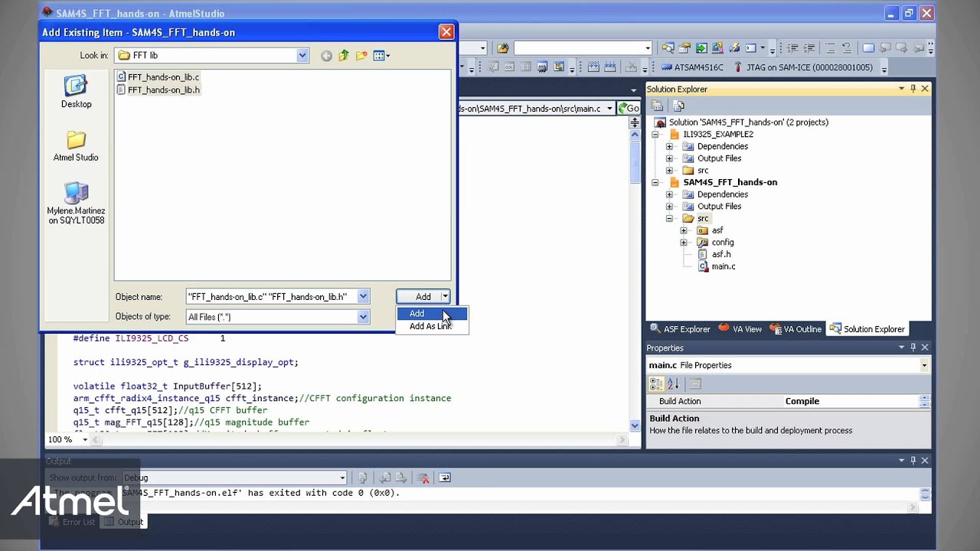Collapse the ILI9325_EXAMPLE2 project node
Image resolution: width=980 pixels, height=551 pixels.
point(655,135)
